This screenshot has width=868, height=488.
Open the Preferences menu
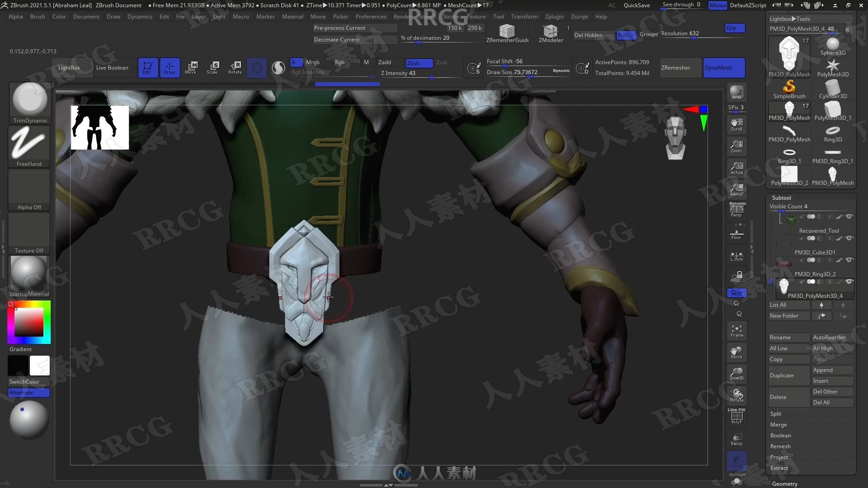tap(371, 16)
